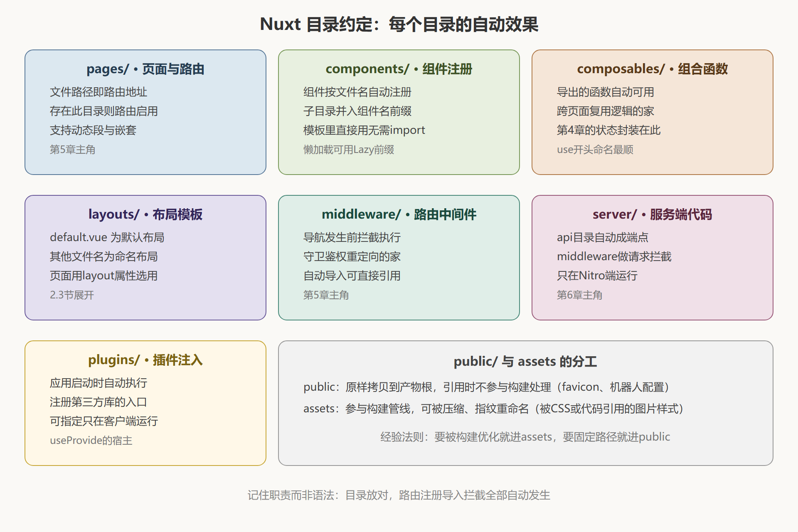
Task: Select the line '组件按文件名自动注册'
Action: click(357, 92)
